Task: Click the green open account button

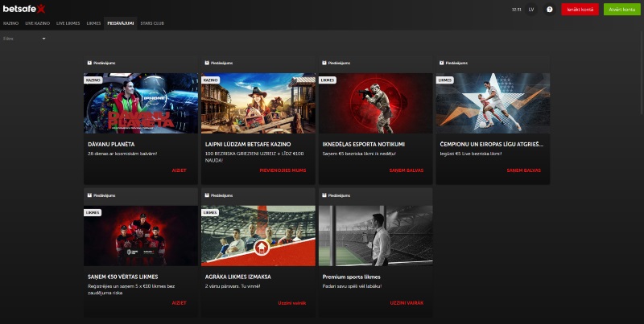Action: tap(621, 10)
